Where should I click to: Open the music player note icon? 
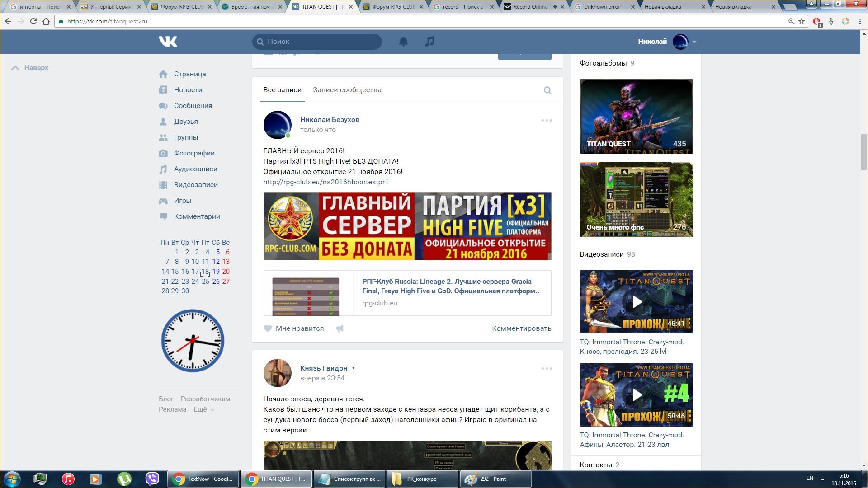(429, 42)
